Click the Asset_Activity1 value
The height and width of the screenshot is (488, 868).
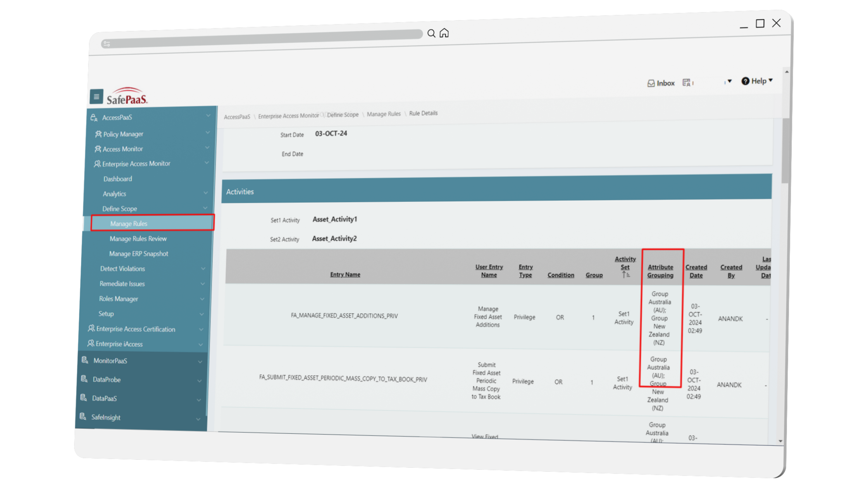pos(335,219)
